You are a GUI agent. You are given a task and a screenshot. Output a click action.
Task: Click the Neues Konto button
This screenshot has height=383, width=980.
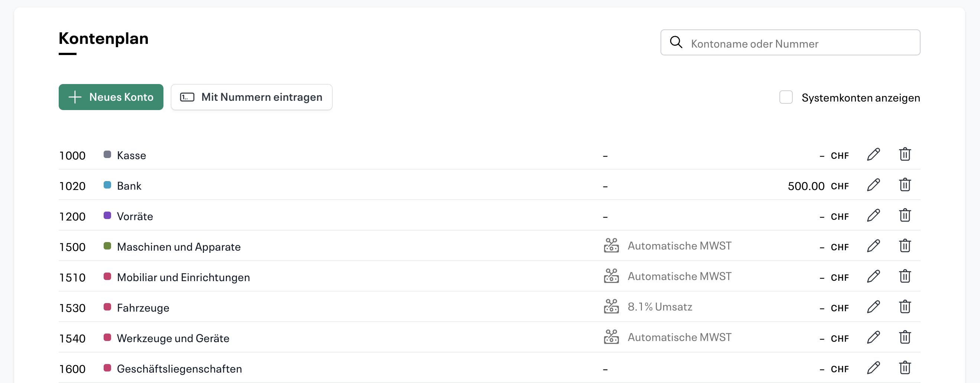click(111, 97)
